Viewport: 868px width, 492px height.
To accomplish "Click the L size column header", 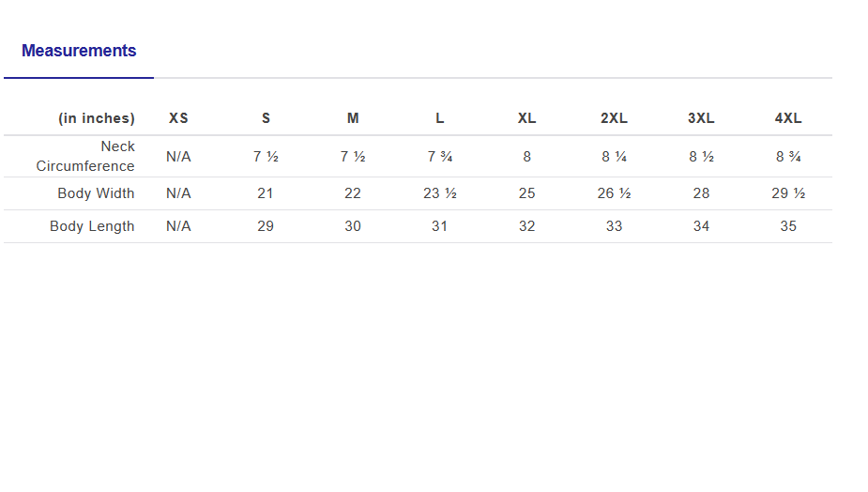I will point(439,118).
